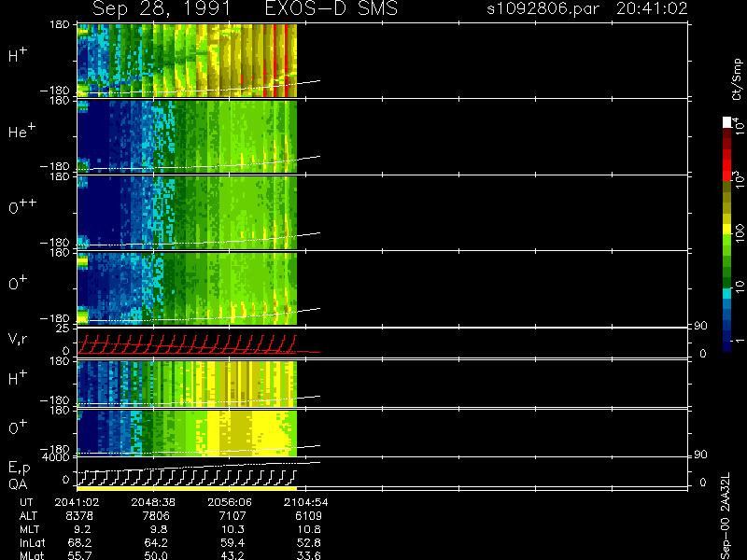Click the 'EXOS-D SMS' title text
747x560 pixels.
pyautogui.click(x=331, y=8)
